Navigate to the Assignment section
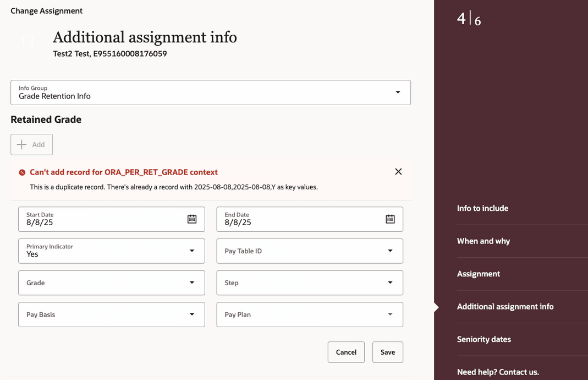Screen dimensions: 588x380 pos(478,274)
